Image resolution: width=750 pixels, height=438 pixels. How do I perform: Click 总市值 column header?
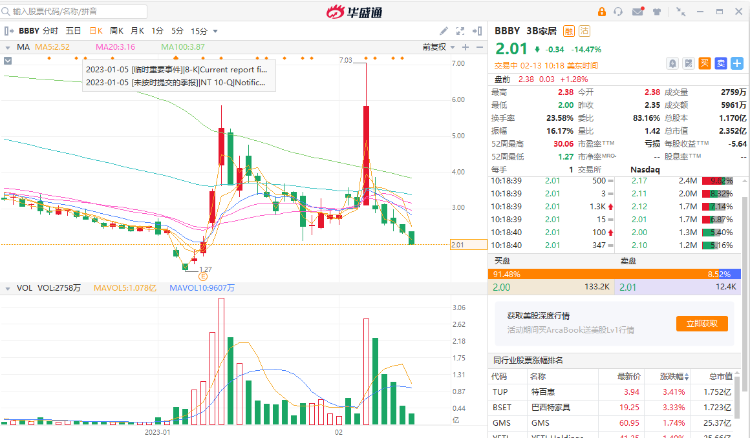pos(721,377)
